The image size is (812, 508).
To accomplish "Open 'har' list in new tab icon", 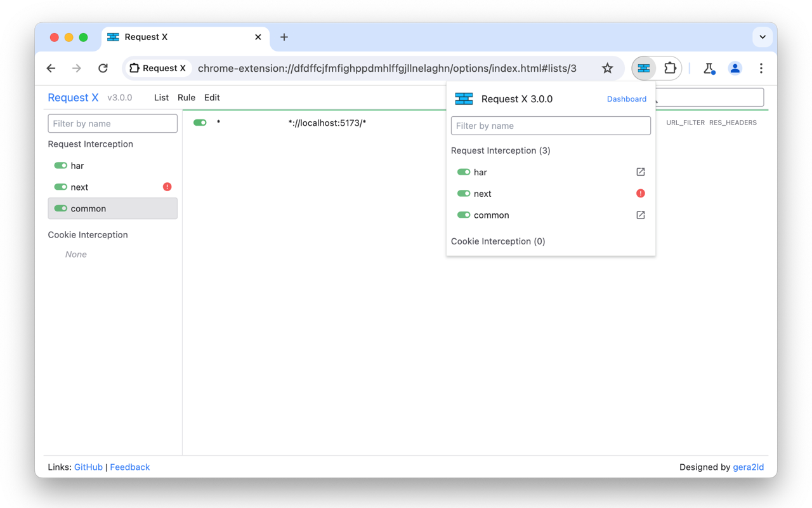I will click(641, 172).
